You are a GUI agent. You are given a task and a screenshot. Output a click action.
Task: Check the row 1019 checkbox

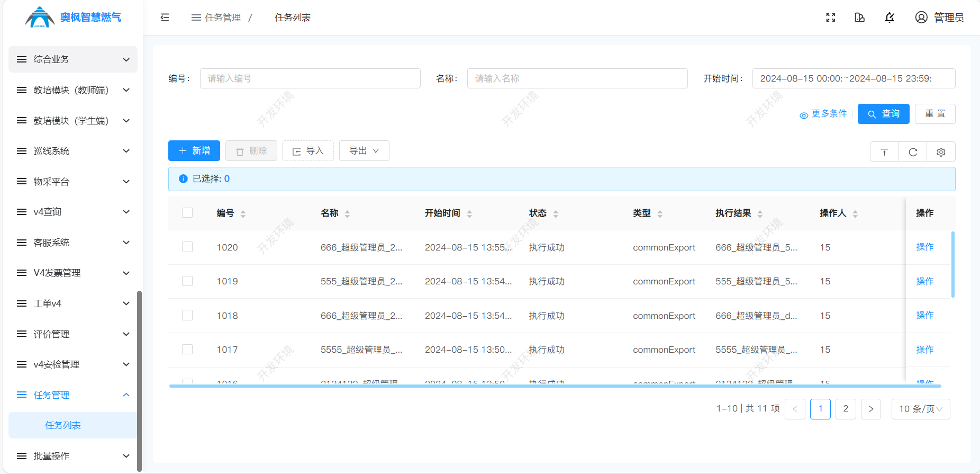tap(187, 281)
